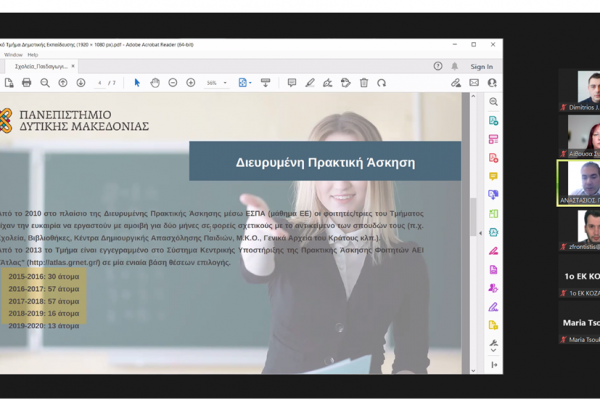Open the pink Edit PDF layout icon
This screenshot has width=600, height=400.
pos(494,139)
